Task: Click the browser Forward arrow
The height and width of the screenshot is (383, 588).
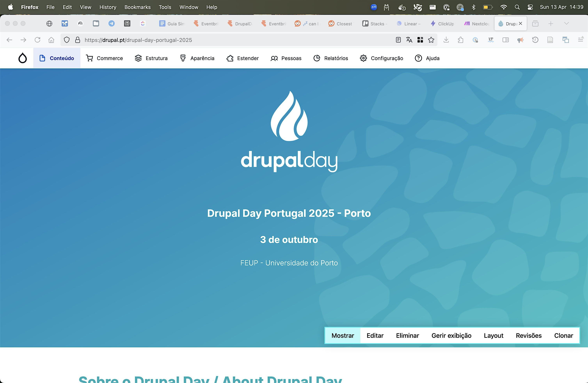Action: (x=23, y=40)
